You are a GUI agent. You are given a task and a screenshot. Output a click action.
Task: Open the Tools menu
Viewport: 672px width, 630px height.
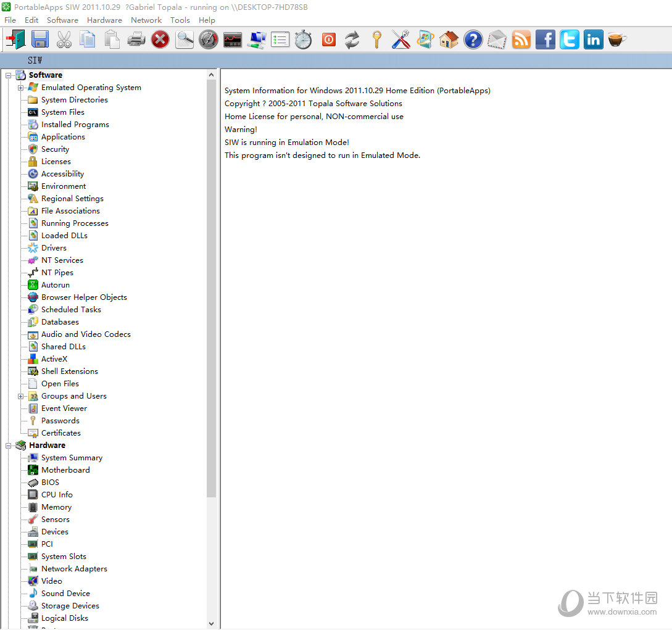pos(180,20)
